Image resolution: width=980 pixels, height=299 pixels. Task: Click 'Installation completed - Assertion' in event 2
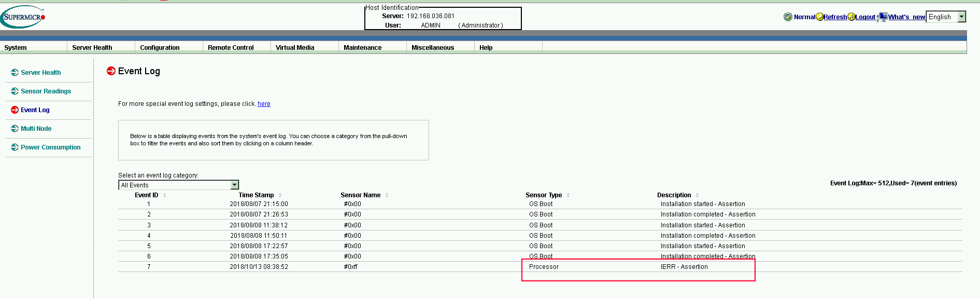point(708,214)
